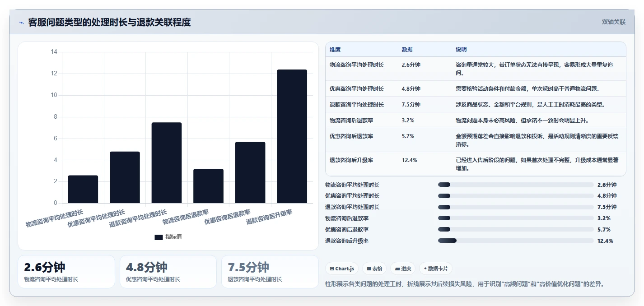
Task: Click the table description starting 涉及商品状态
Action: point(530,105)
